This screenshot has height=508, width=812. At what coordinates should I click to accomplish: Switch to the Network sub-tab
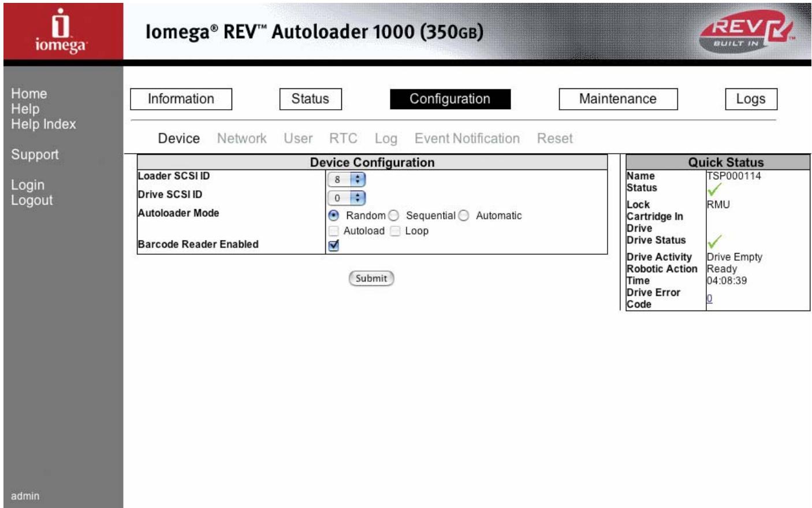(242, 139)
